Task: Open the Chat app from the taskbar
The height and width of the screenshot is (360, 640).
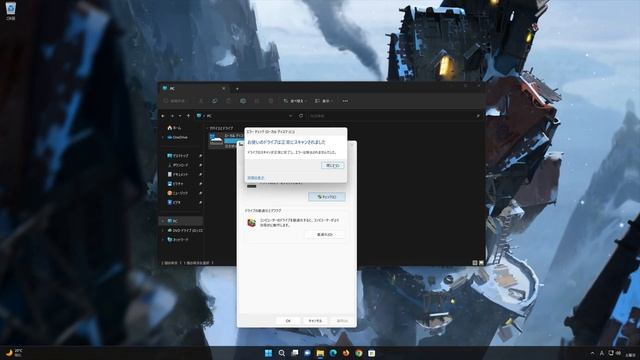Action: coord(307,353)
